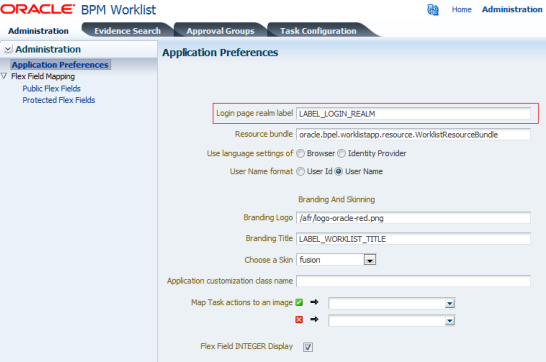The height and width of the screenshot is (362, 546).
Task: Open top-right Administration link
Action: 512,9
